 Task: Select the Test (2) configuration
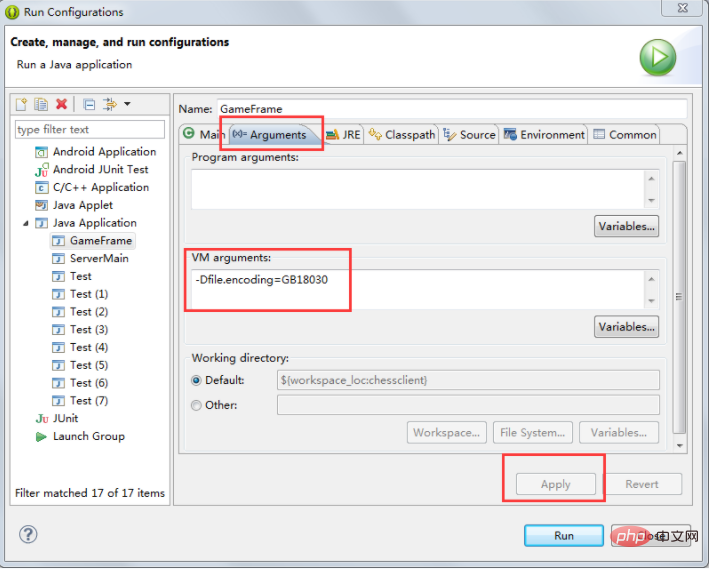point(80,312)
